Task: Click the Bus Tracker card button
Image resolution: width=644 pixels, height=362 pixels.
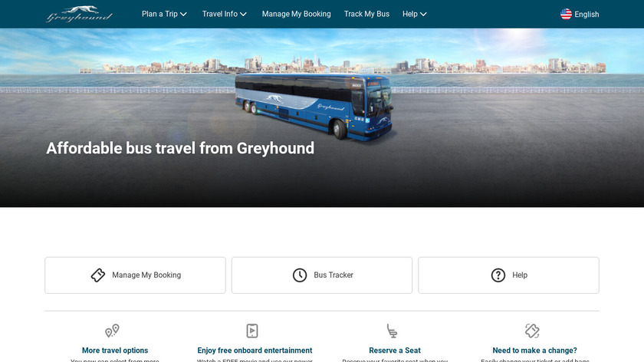Action: click(x=321, y=275)
